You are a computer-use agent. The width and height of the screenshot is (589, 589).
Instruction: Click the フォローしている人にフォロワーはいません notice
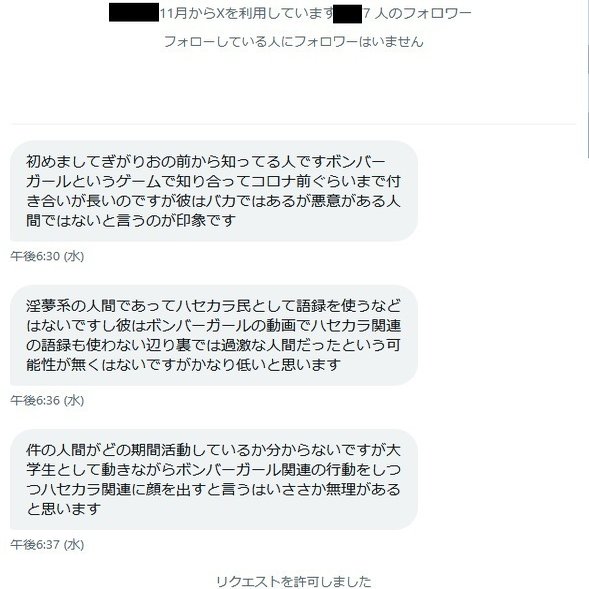click(x=294, y=41)
